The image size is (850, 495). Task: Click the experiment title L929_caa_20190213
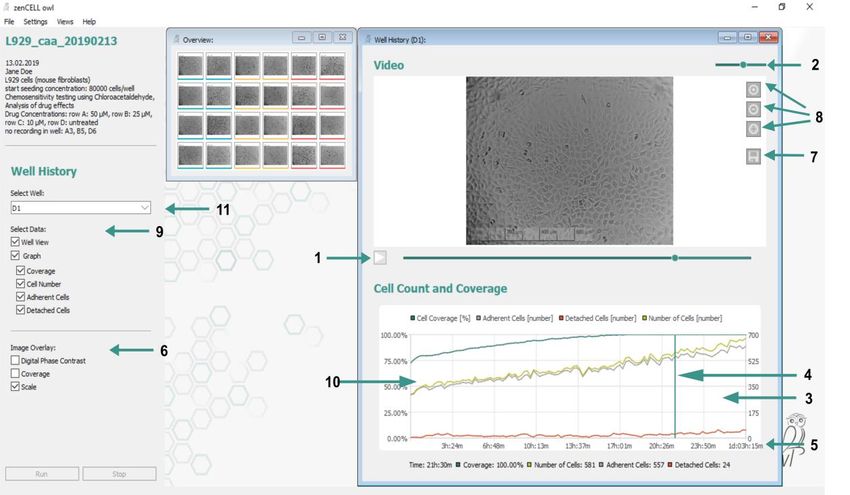click(x=61, y=41)
